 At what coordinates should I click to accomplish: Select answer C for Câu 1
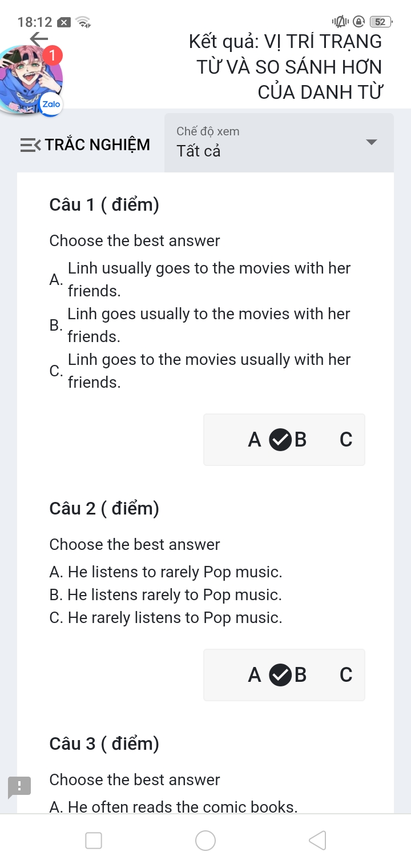(346, 440)
